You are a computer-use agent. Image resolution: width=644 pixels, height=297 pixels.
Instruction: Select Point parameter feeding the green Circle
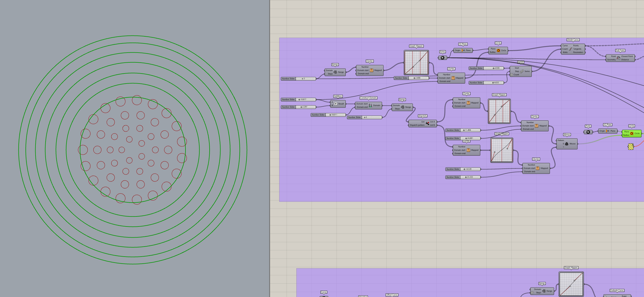coord(588,132)
